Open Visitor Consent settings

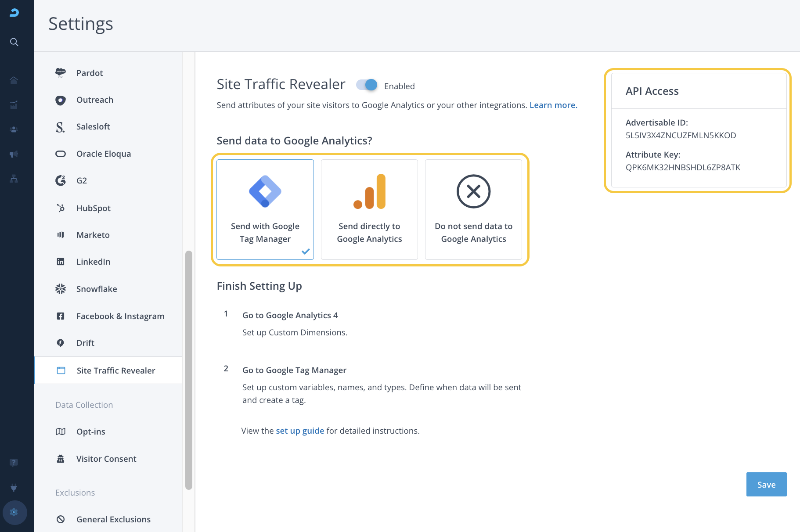point(106,459)
